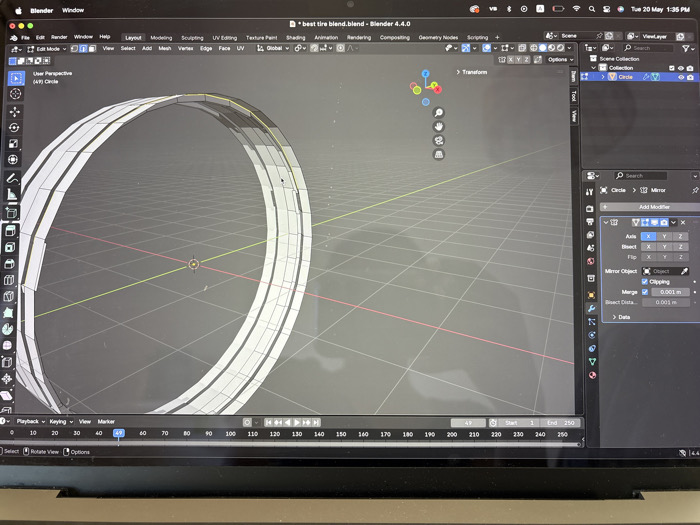Open macOS Spotlight search icon
The image size is (700, 525).
592,9
